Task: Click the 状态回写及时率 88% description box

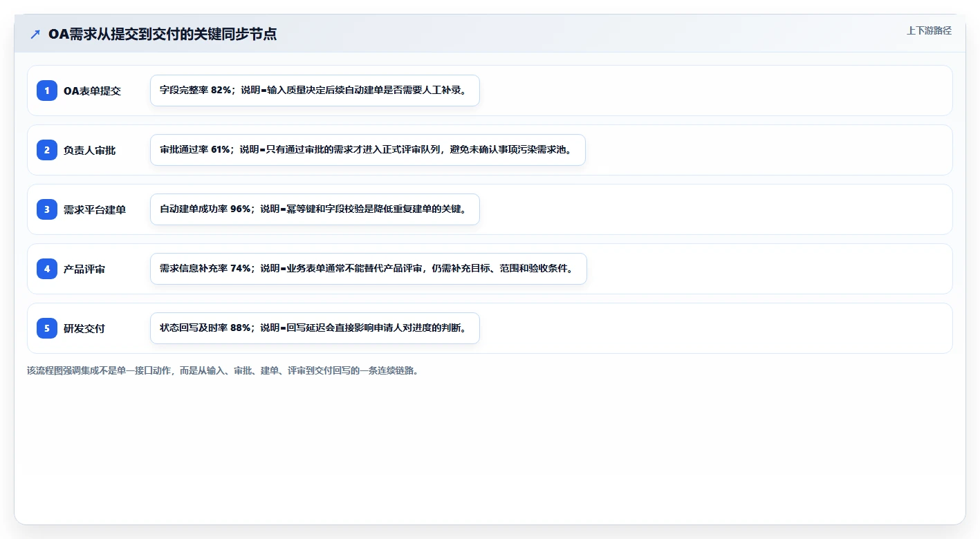Action: coord(315,328)
